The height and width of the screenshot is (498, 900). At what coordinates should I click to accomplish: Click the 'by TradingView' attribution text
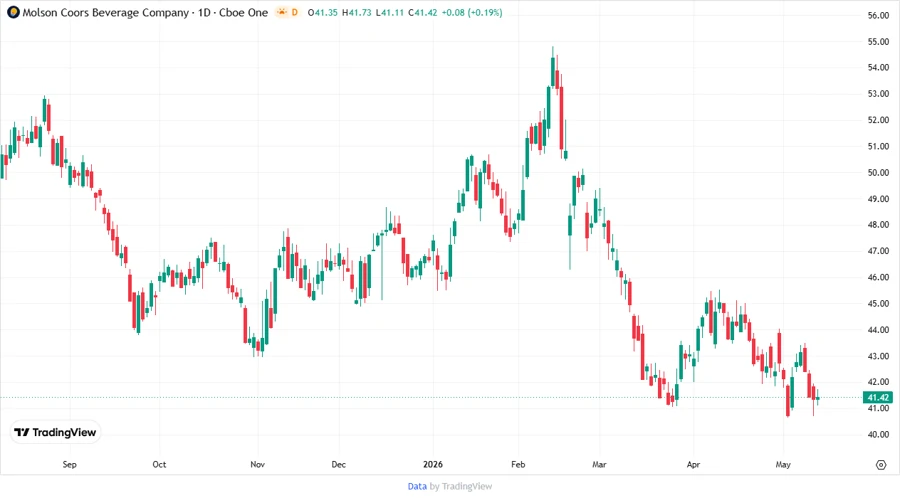461,487
